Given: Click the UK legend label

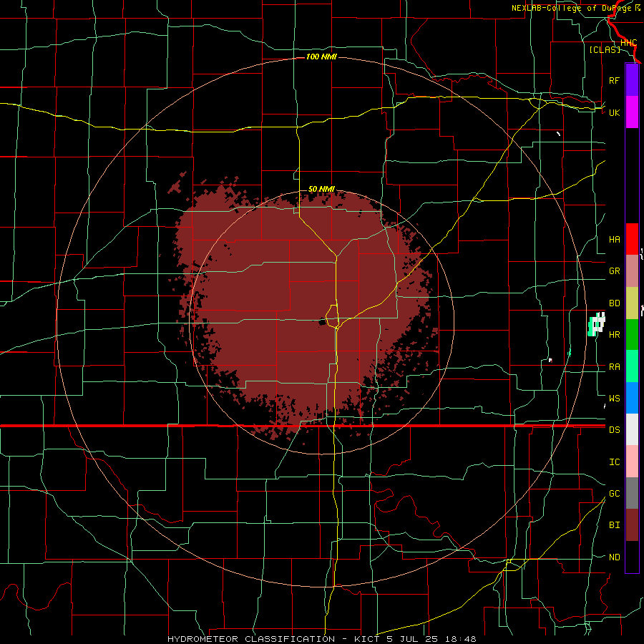Looking at the screenshot, I should (x=614, y=112).
